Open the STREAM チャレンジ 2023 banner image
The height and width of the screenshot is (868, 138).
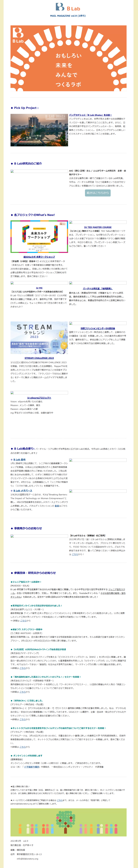[39, 338]
